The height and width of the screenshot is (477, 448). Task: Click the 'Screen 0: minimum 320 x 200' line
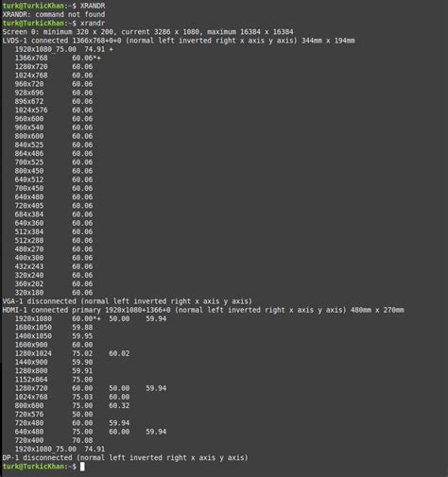[147, 32]
